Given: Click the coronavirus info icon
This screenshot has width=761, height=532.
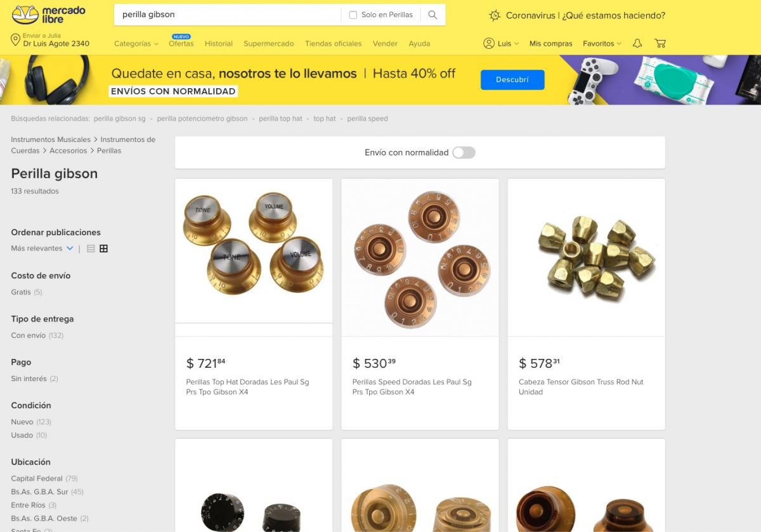Looking at the screenshot, I should [495, 15].
